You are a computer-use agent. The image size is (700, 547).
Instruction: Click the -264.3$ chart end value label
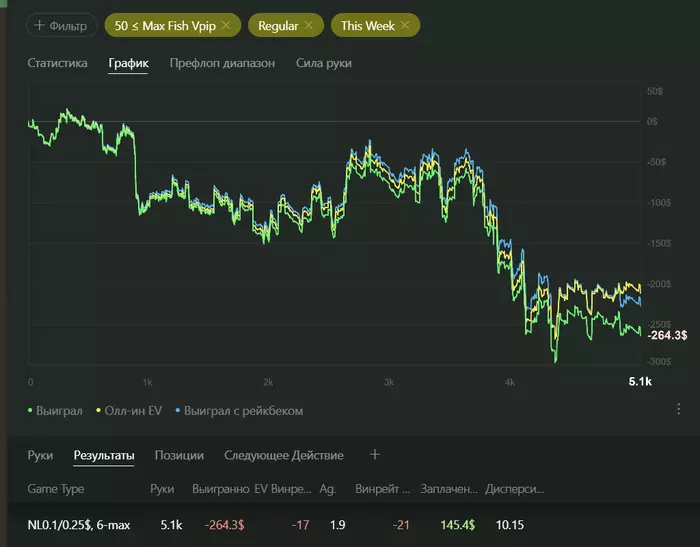tap(667, 335)
